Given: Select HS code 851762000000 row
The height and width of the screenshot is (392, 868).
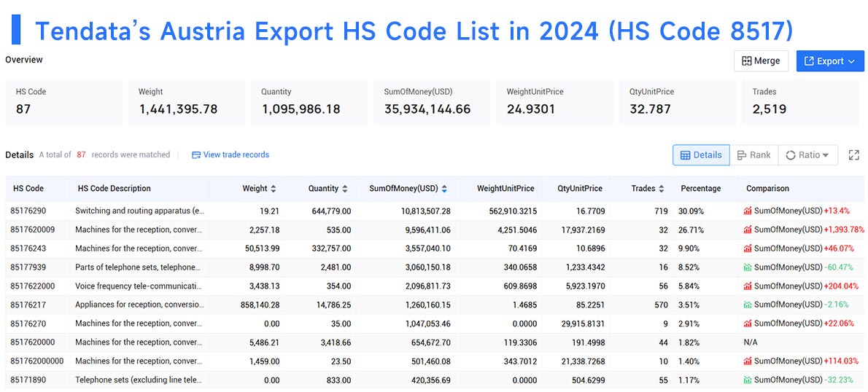Looking at the screenshot, I should [435, 361].
